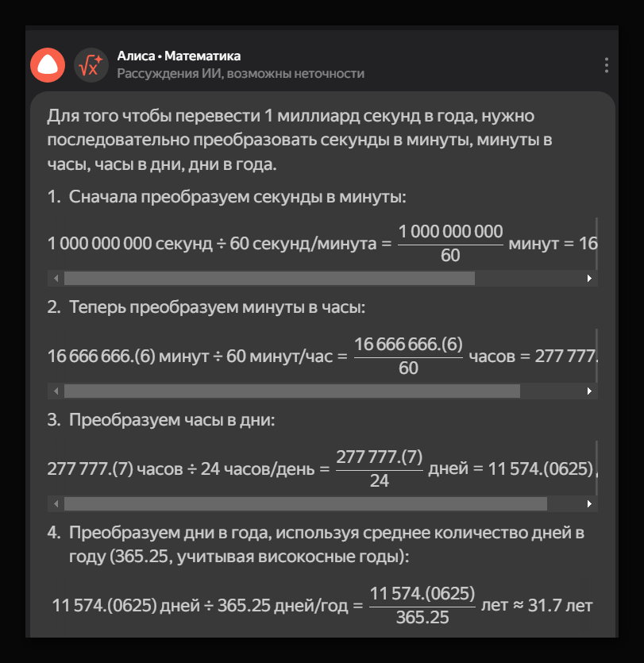This screenshot has height=663, width=644.
Task: Click the red Alisa avatar icon
Action: coord(47,65)
